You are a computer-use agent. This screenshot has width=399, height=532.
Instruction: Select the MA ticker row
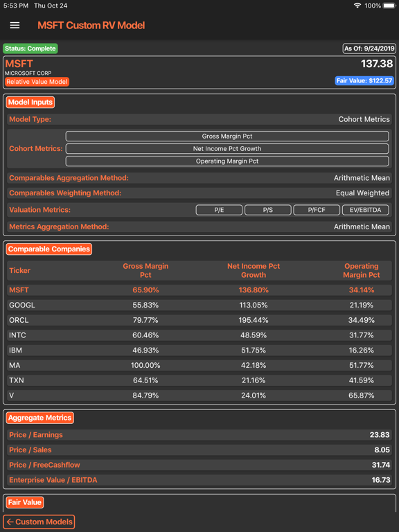point(199,366)
